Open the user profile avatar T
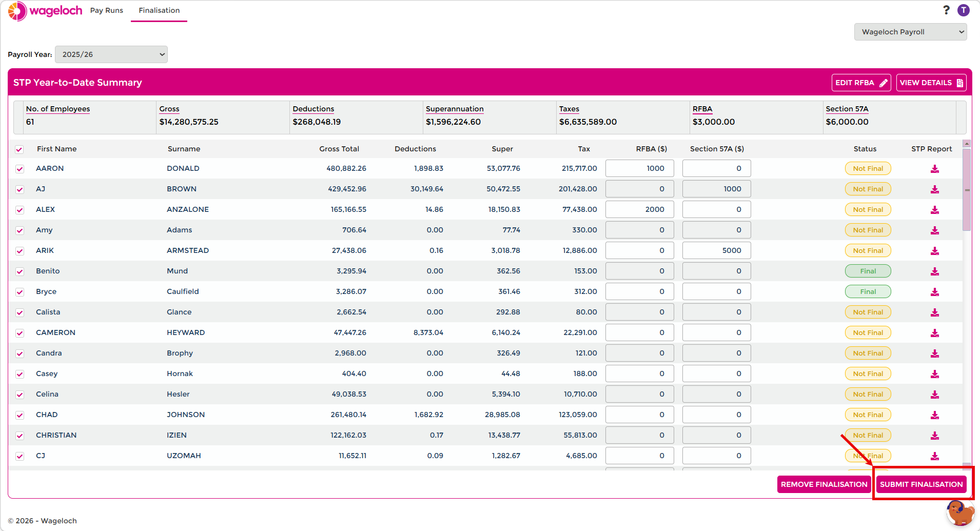Screen dimensions: 980x531 964,10
